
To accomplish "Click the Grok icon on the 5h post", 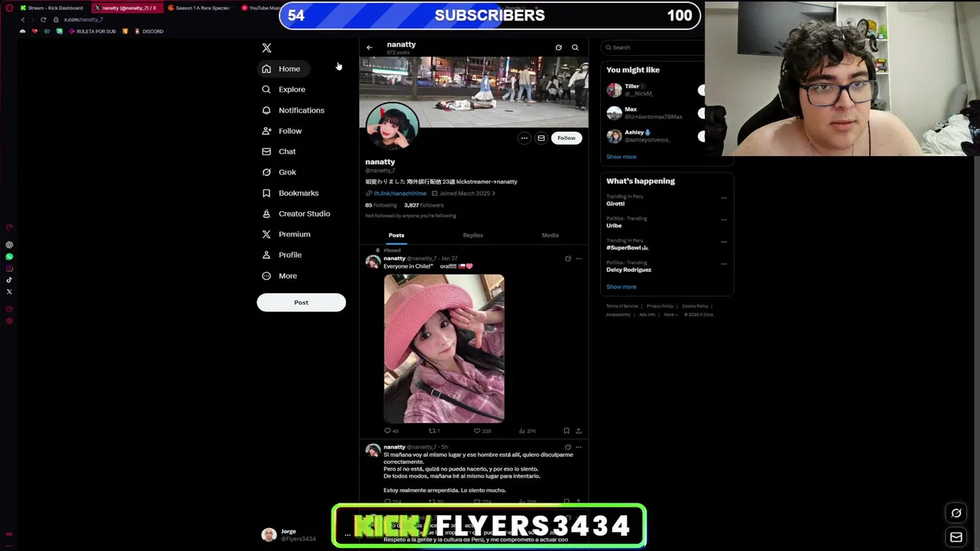I will [567, 447].
